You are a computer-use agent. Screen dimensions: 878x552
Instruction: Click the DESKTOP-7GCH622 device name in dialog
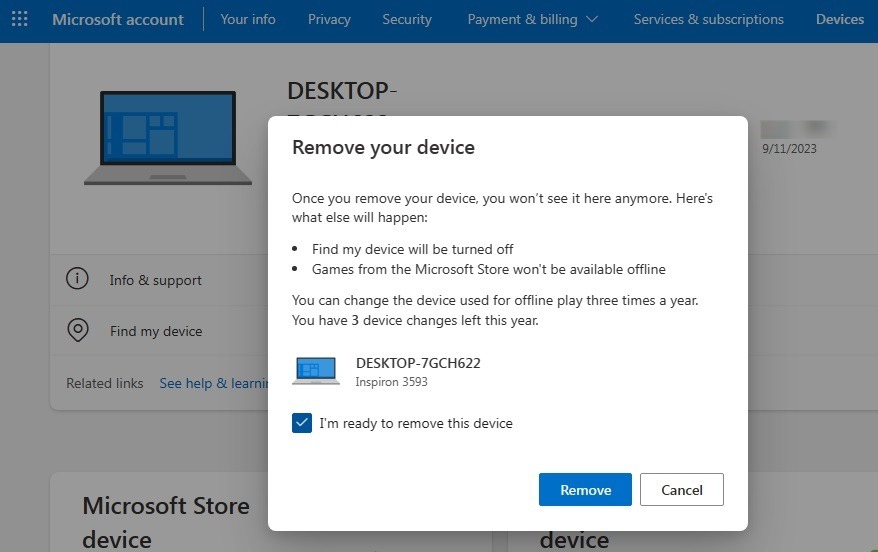point(418,363)
